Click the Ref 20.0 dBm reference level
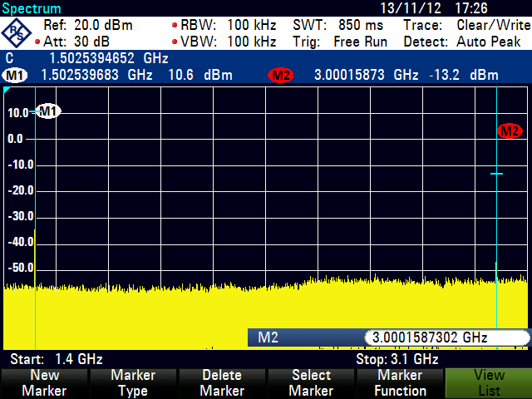This screenshot has width=532, height=399. 87,25
